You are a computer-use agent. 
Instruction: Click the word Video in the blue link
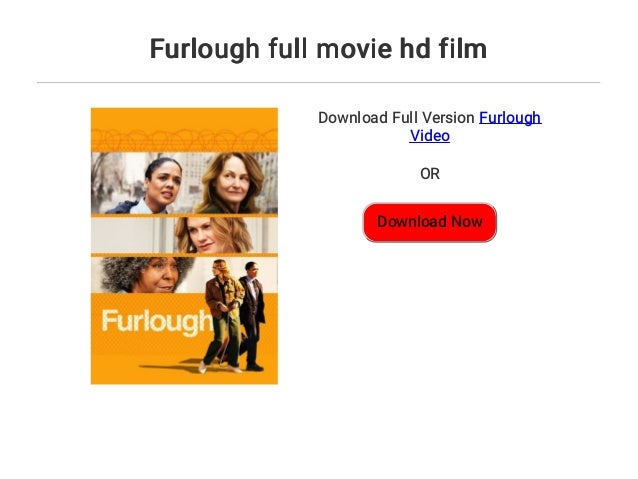[429, 136]
